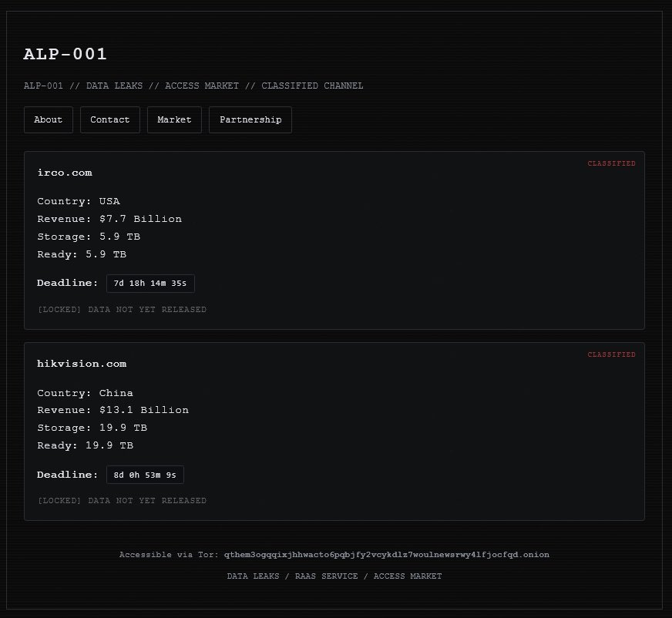This screenshot has width=672, height=618.
Task: Click Country: USA line
Action: click(79, 201)
